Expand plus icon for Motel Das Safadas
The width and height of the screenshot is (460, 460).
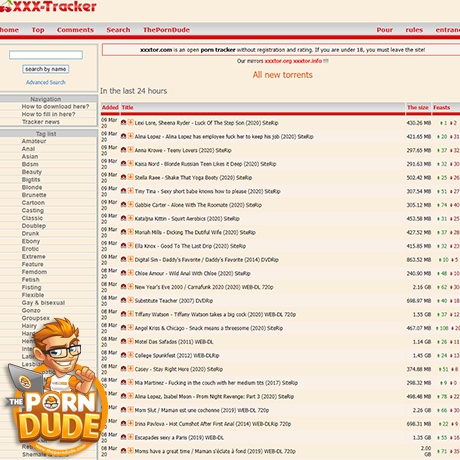[130, 341]
